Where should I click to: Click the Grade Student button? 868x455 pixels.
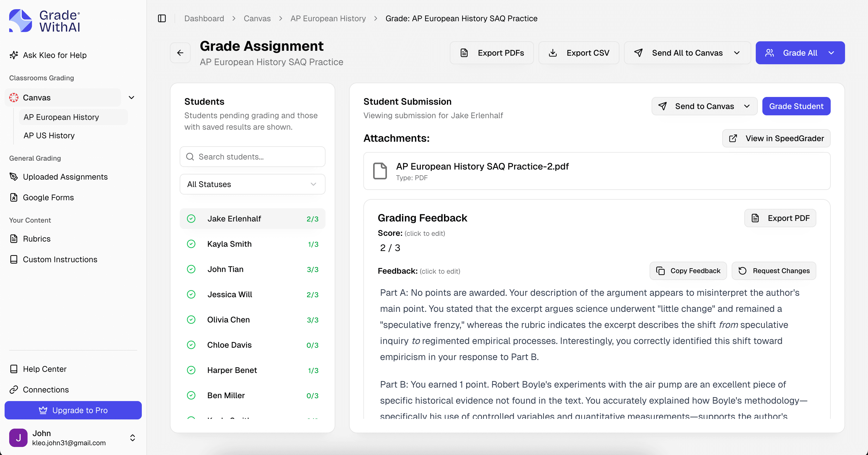tap(796, 106)
